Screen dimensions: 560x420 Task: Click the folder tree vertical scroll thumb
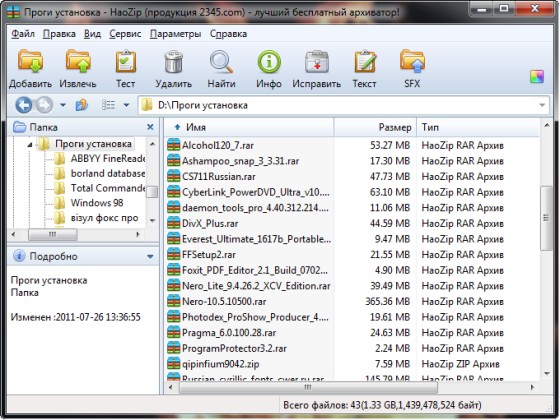tap(152, 191)
